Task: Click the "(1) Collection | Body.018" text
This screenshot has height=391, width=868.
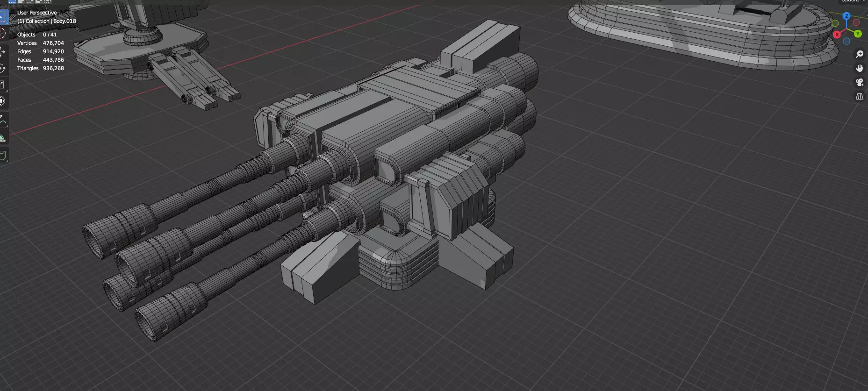Action: [x=47, y=21]
